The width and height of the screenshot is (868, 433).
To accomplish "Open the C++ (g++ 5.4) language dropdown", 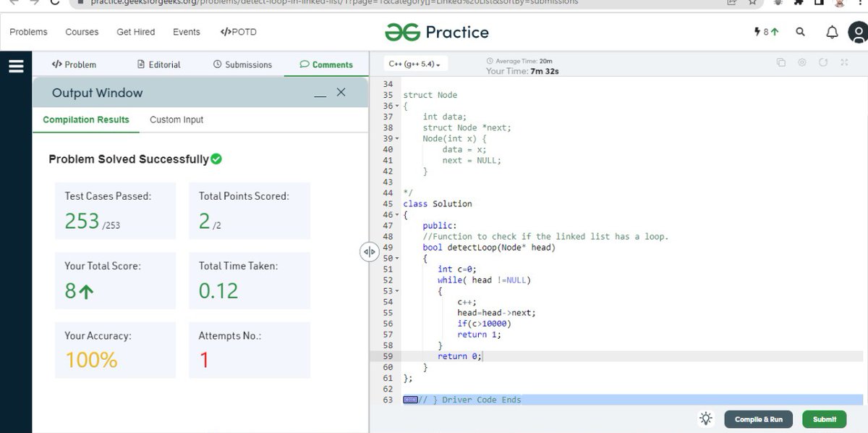I will coord(414,64).
